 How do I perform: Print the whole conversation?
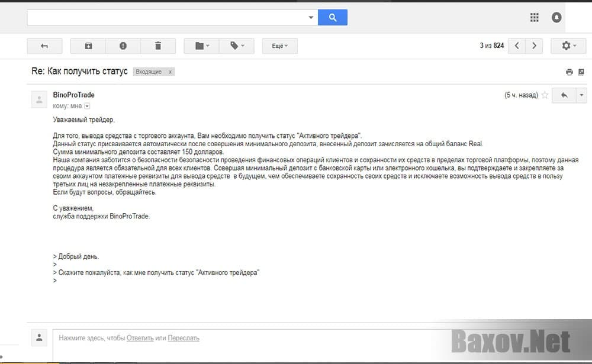pos(570,72)
